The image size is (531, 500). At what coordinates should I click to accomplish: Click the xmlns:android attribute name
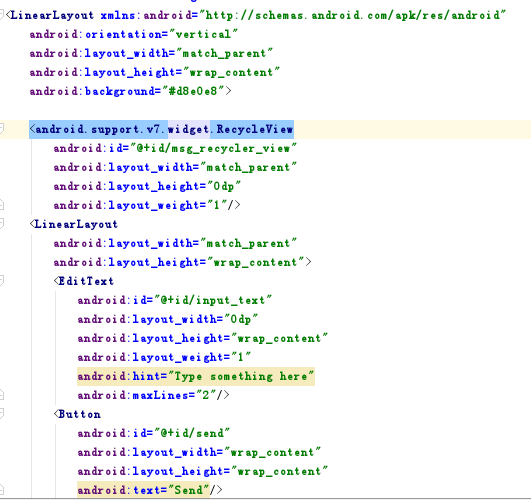pyautogui.click(x=146, y=15)
